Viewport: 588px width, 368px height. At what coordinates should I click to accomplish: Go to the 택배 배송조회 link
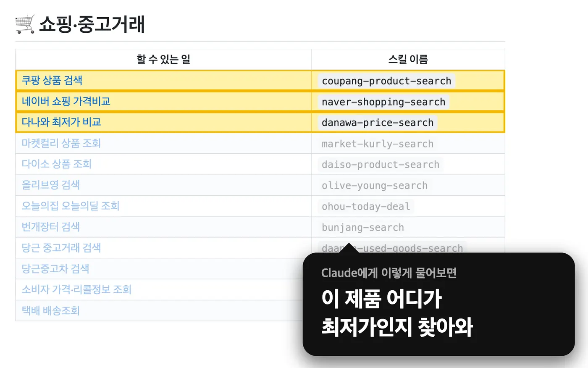[51, 310]
